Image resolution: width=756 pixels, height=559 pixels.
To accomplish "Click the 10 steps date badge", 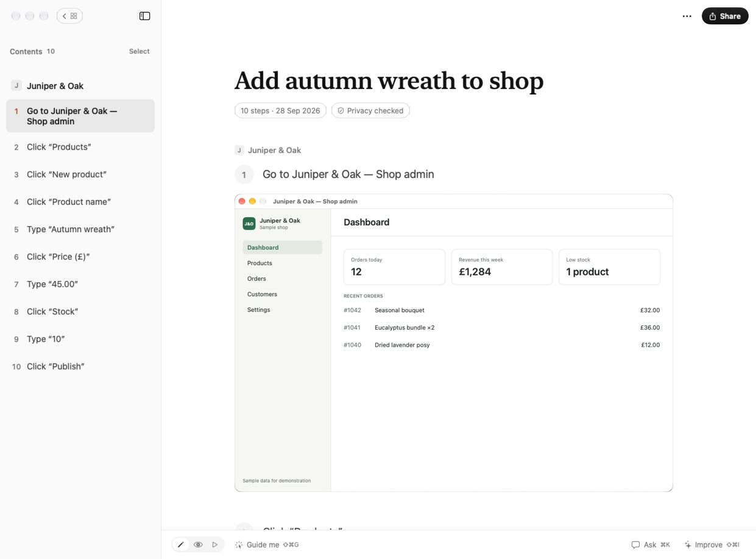I will click(x=280, y=110).
